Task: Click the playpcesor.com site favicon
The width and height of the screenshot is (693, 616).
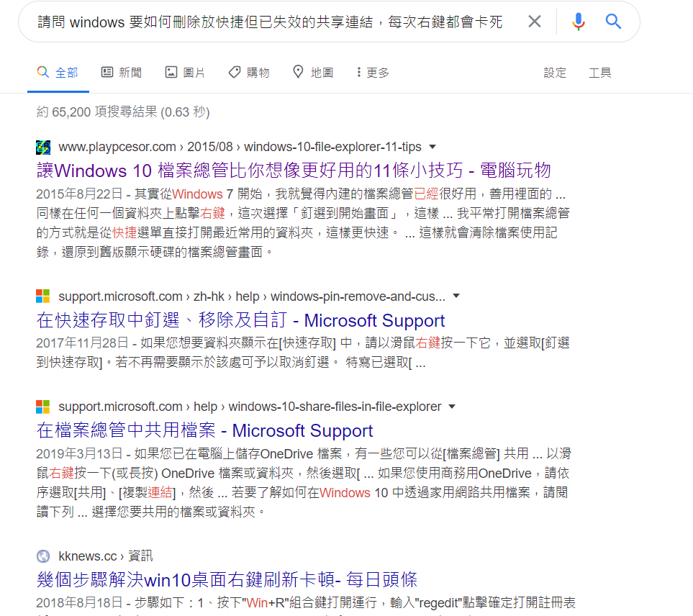Action: [x=43, y=147]
